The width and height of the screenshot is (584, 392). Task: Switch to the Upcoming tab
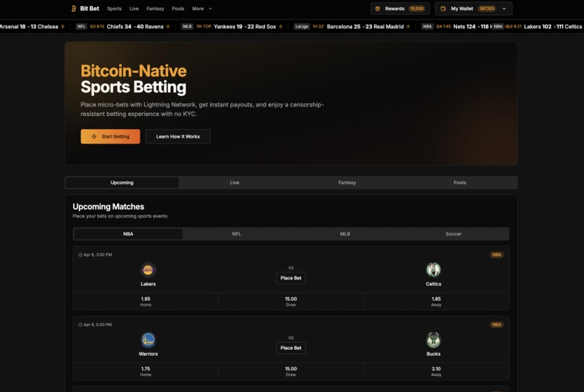pyautogui.click(x=122, y=183)
